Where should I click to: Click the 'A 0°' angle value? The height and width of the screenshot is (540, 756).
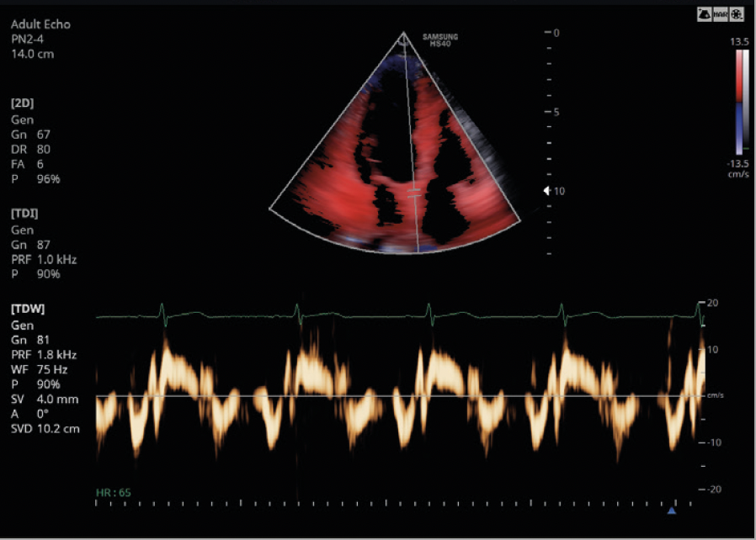pos(29,414)
